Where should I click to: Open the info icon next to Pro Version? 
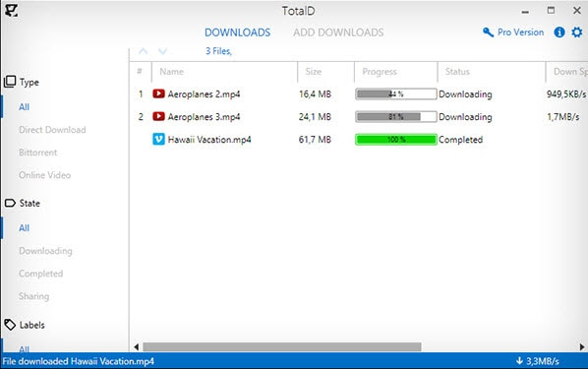[x=559, y=32]
